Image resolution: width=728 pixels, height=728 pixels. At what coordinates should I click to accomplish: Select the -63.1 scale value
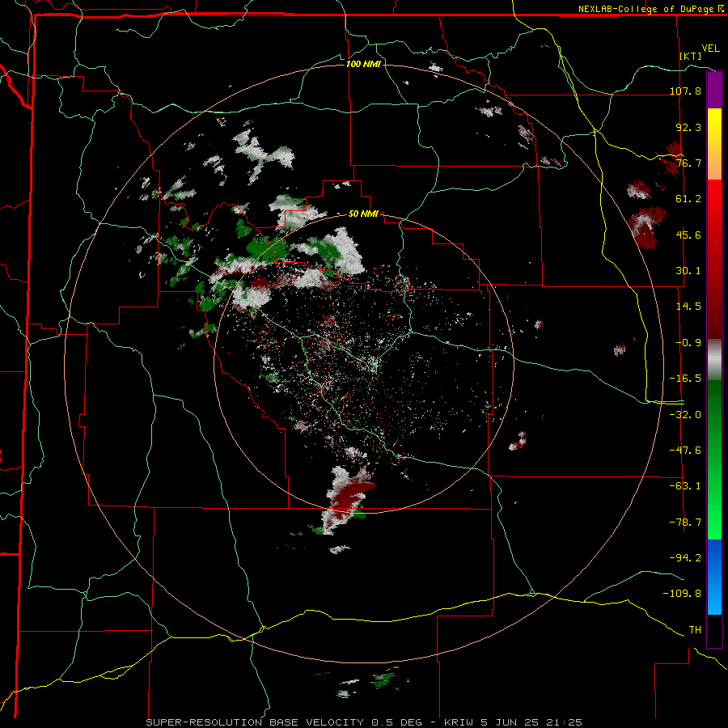685,486
